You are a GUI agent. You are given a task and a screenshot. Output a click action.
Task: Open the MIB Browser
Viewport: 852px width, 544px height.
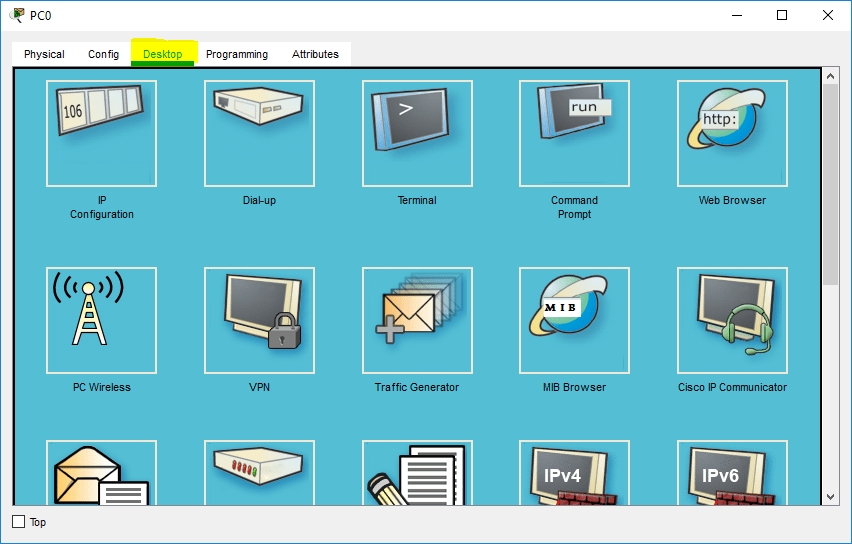574,320
